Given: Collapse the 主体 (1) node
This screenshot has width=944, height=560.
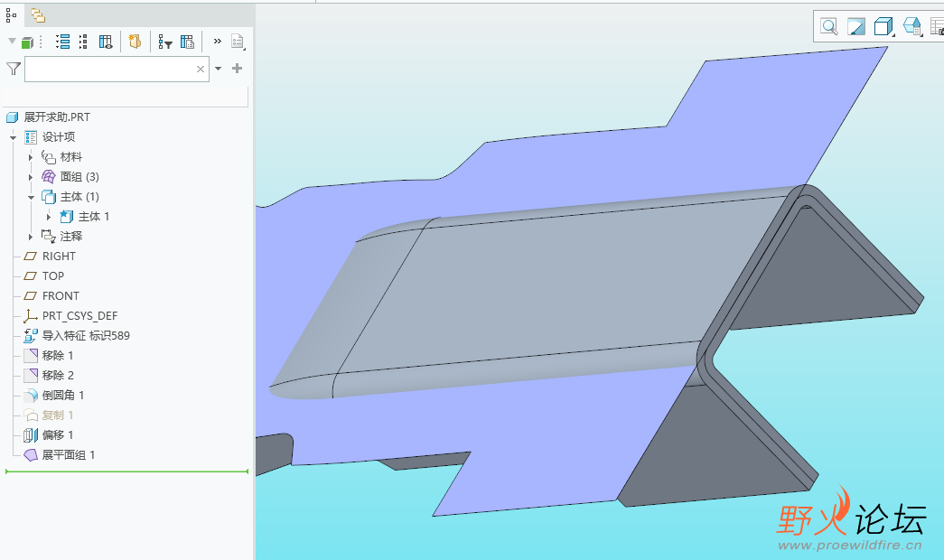Looking at the screenshot, I should pos(31,197).
